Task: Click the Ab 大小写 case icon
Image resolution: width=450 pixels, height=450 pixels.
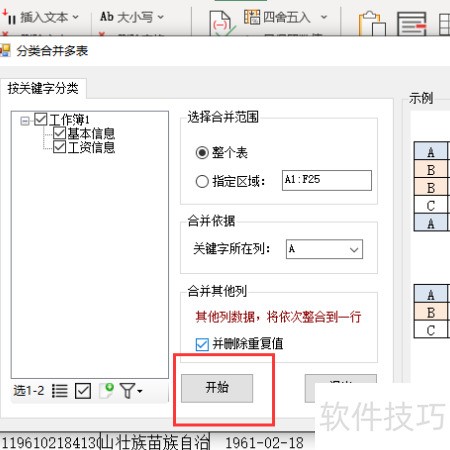Action: coord(107,17)
